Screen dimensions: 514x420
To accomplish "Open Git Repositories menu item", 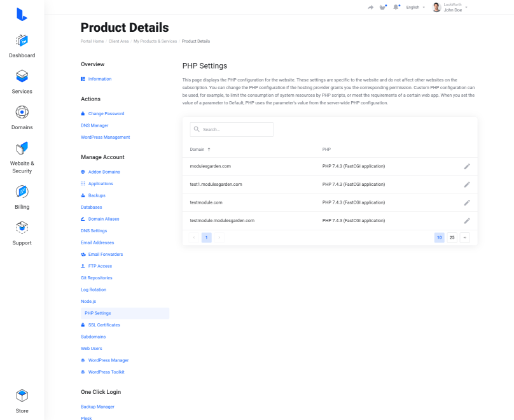I will click(97, 278).
